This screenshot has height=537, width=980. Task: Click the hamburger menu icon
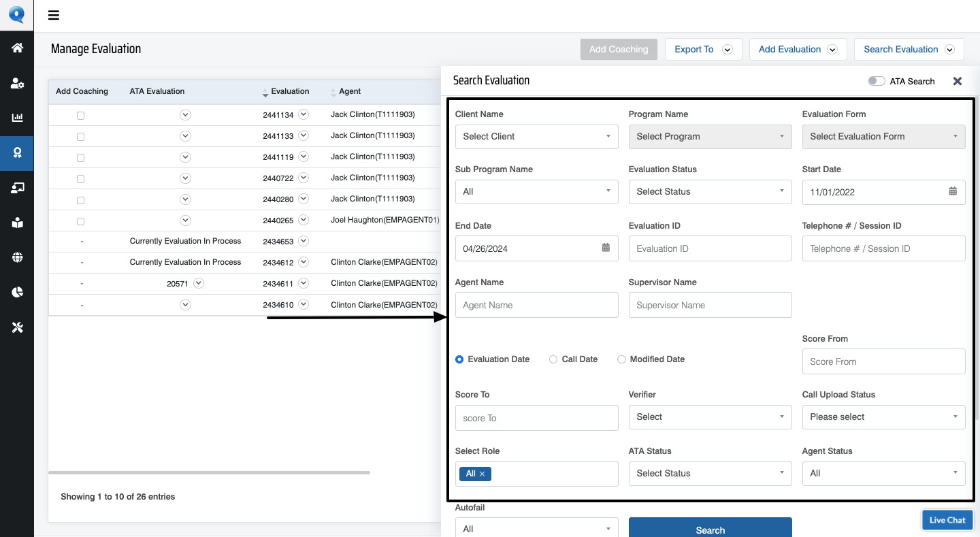coord(54,16)
